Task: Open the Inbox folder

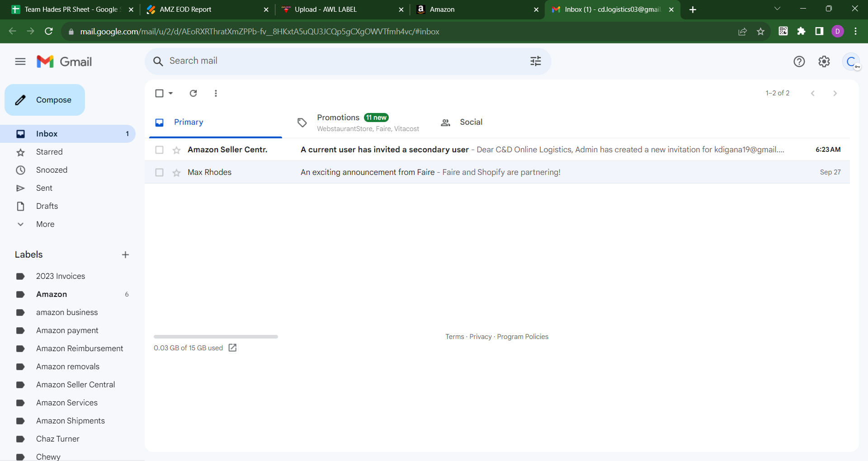Action: pyautogui.click(x=68, y=134)
